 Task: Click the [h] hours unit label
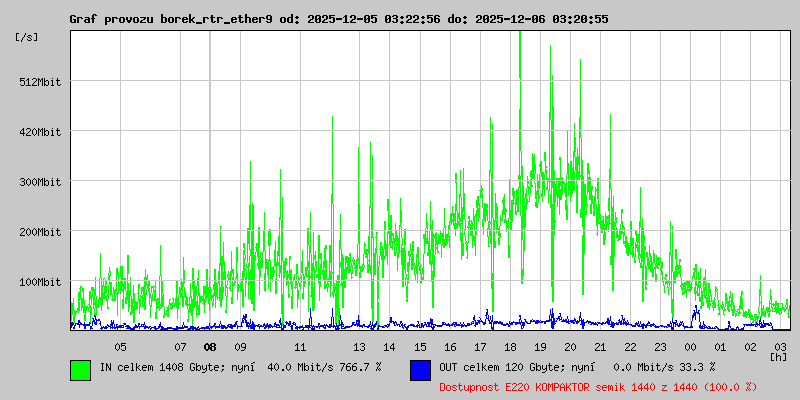tap(779, 356)
